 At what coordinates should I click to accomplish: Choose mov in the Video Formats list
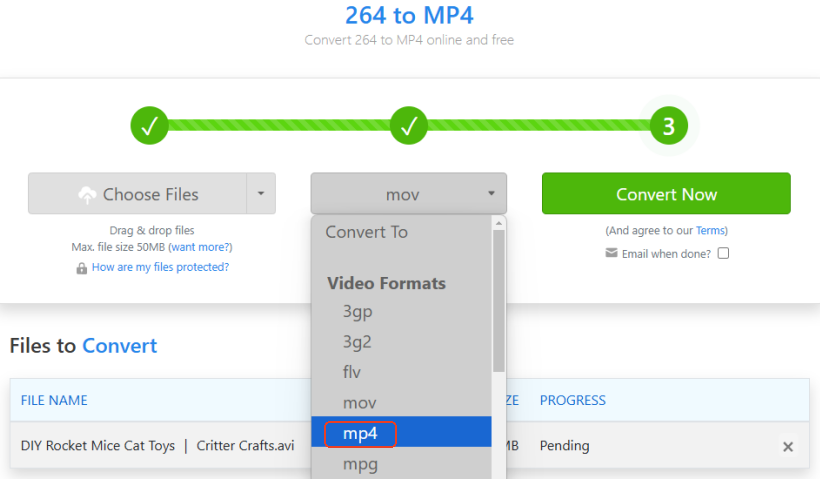point(359,403)
